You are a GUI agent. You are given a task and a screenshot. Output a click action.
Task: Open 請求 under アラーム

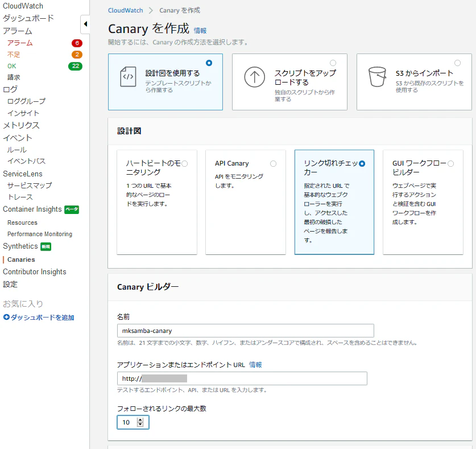[x=14, y=77]
